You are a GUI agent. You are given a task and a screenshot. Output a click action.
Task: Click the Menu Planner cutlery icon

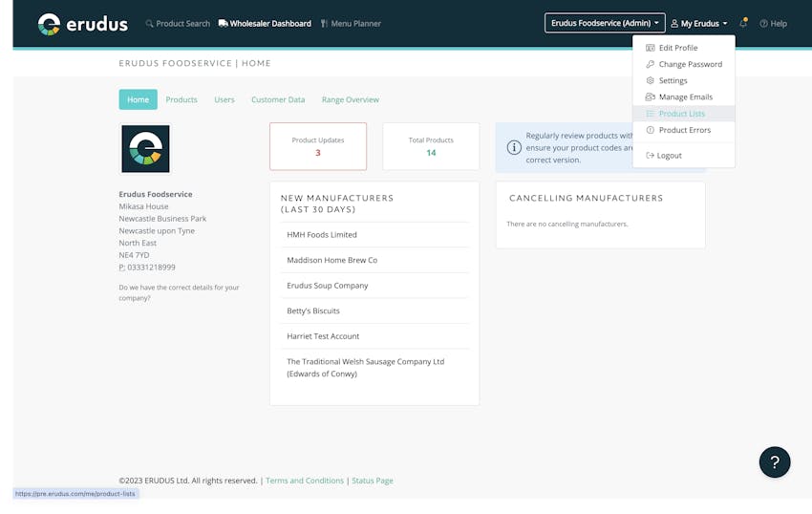tap(324, 23)
